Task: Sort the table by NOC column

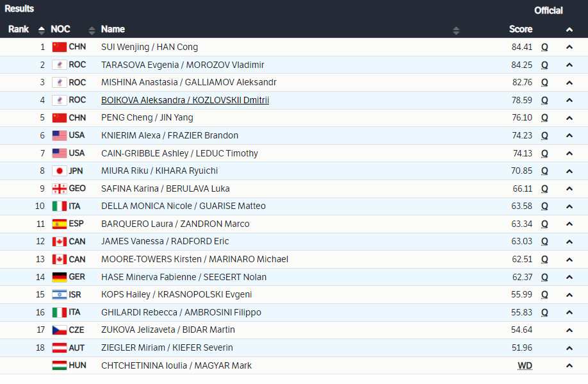Action: coord(92,29)
